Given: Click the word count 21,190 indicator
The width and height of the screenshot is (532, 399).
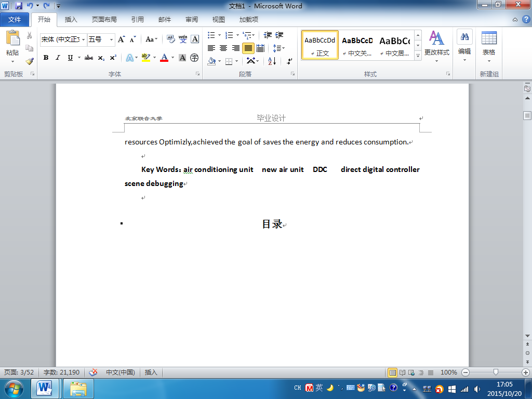Looking at the screenshot, I should coord(61,373).
